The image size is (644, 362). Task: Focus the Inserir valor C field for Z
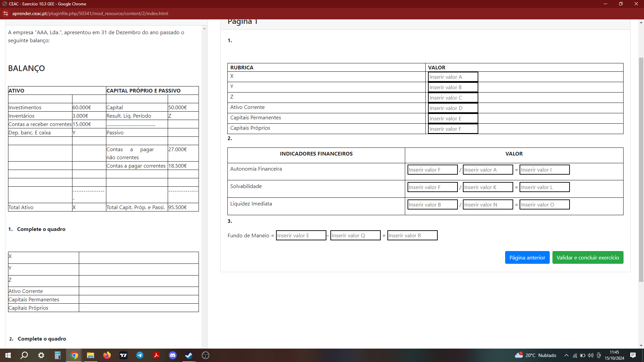(x=453, y=98)
